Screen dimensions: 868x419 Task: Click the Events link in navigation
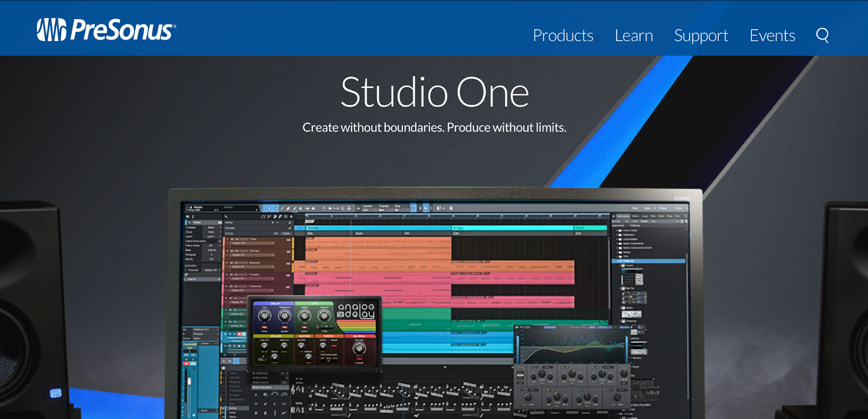[772, 36]
